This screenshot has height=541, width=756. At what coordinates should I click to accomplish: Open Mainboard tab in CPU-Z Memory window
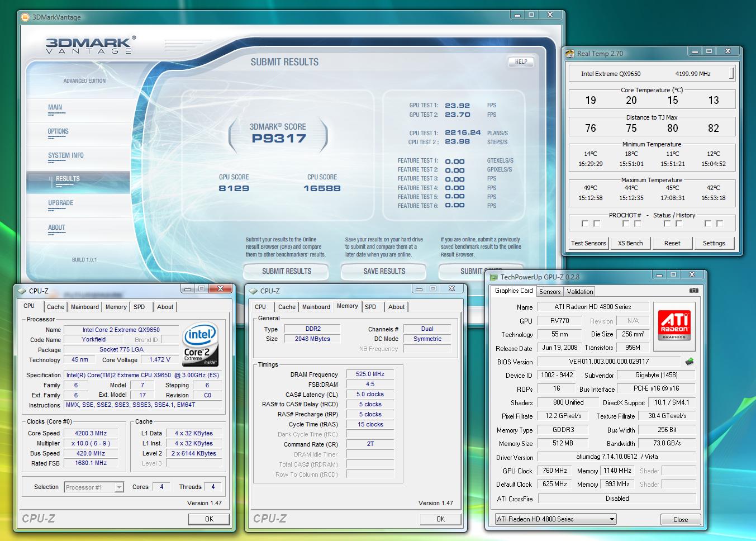[316, 307]
